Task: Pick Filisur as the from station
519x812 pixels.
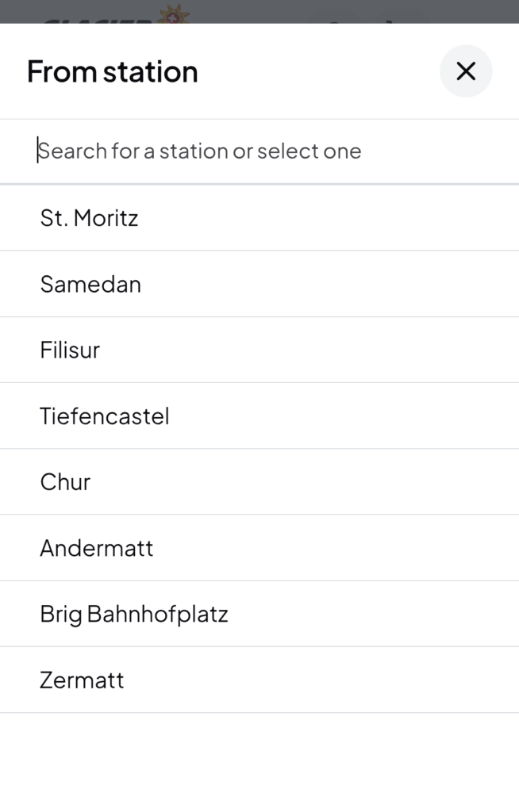Action: [259, 350]
